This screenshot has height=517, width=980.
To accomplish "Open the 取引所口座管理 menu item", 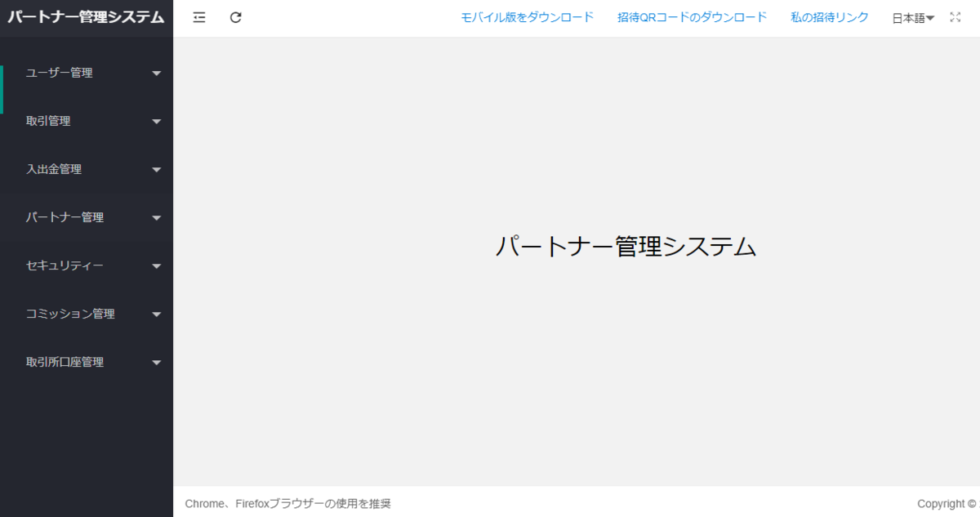I will [87, 362].
